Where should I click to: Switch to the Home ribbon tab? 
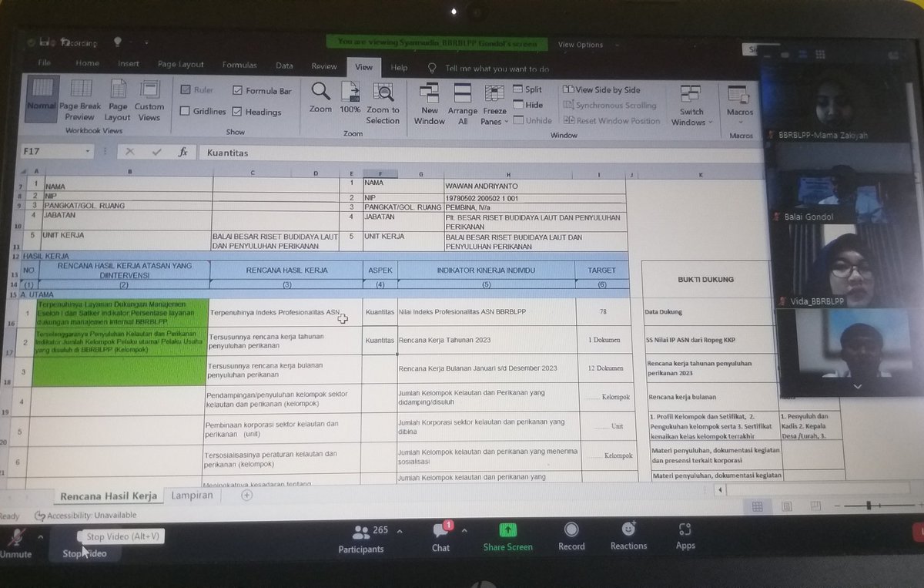point(87,64)
